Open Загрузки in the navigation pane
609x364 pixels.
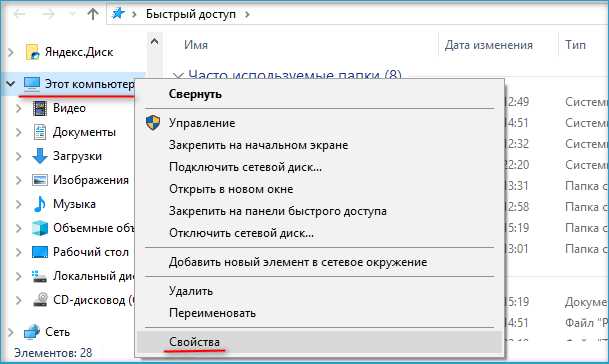click(78, 156)
